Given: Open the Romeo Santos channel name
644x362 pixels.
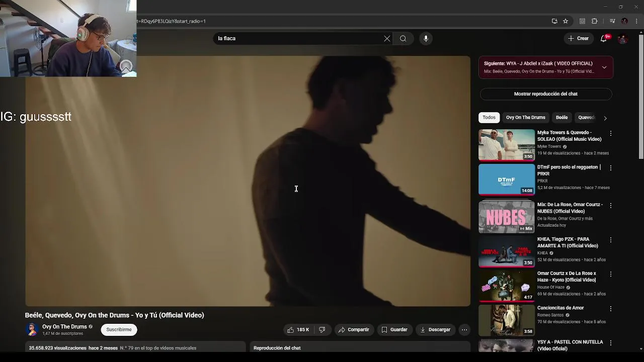Looking at the screenshot, I should (550, 315).
